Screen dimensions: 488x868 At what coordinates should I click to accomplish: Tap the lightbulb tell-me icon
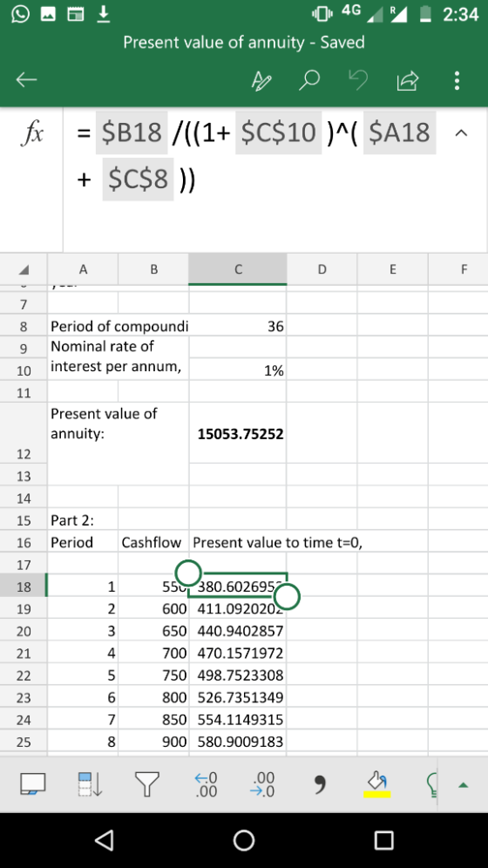click(433, 783)
